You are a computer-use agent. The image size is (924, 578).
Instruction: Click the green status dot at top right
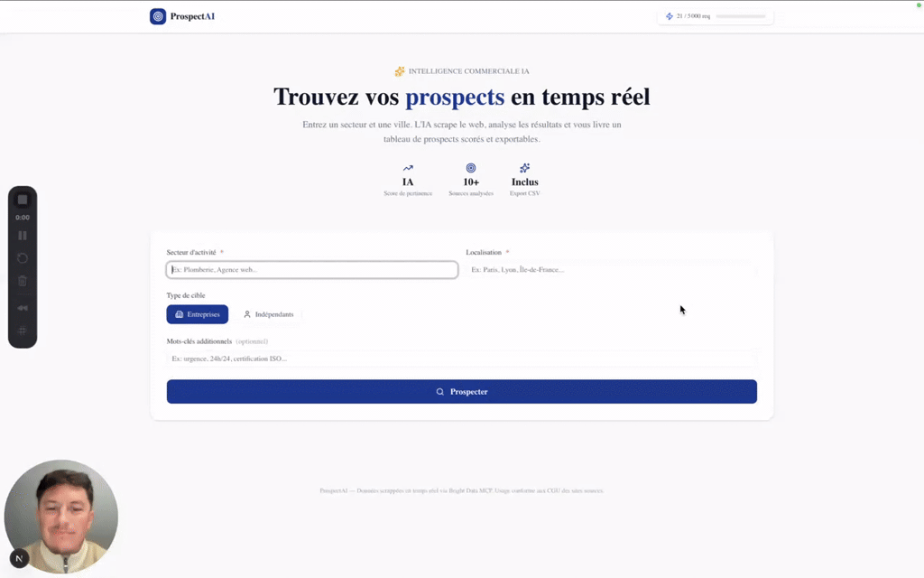coord(919,5)
